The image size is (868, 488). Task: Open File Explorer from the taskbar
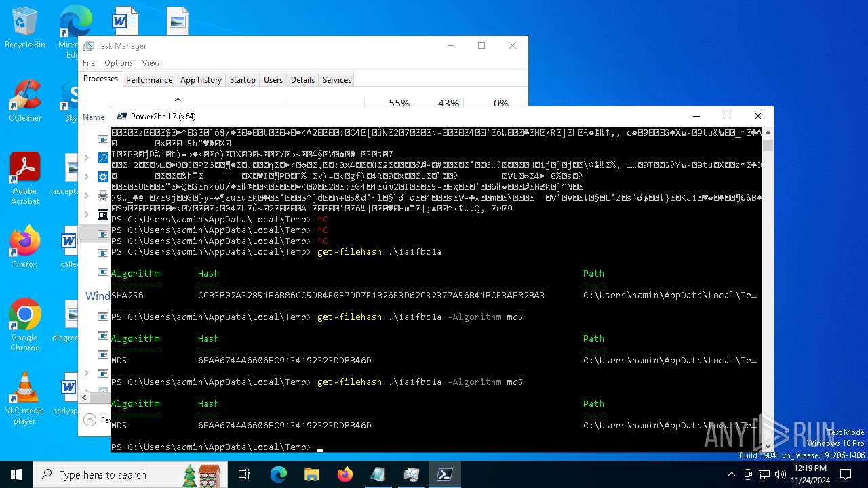312,474
